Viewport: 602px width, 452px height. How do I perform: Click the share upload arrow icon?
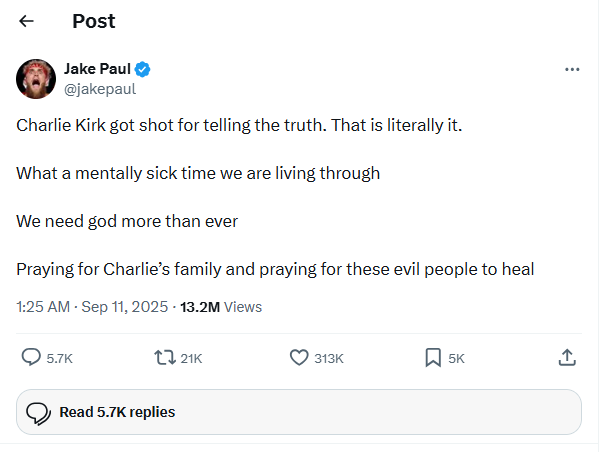(x=566, y=357)
